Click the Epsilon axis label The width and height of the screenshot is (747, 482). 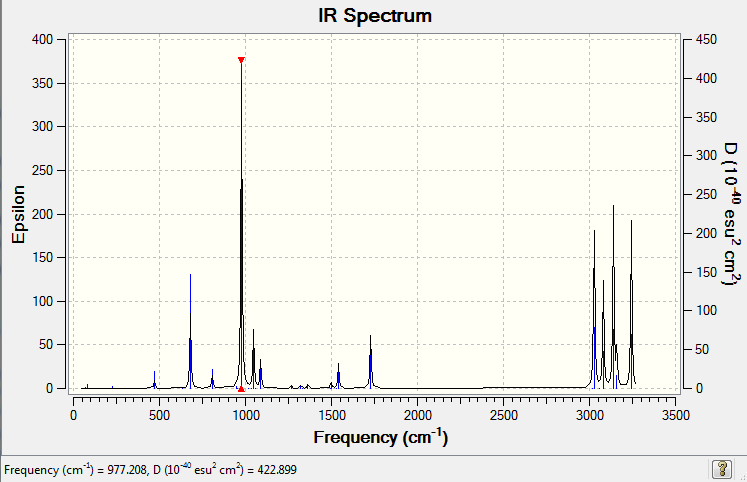18,214
